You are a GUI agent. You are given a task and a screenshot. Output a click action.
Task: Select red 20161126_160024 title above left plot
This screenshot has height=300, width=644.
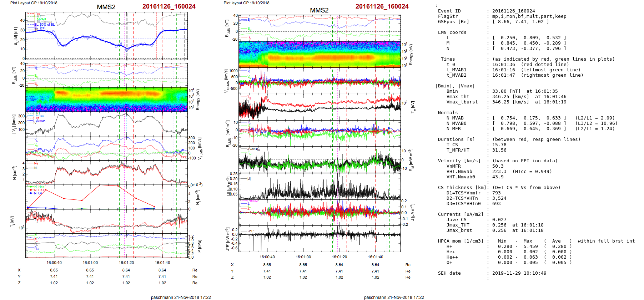[169, 6]
